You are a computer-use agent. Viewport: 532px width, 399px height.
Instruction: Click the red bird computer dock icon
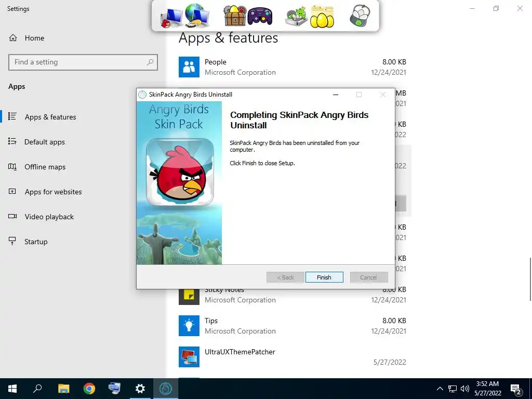coord(171,18)
